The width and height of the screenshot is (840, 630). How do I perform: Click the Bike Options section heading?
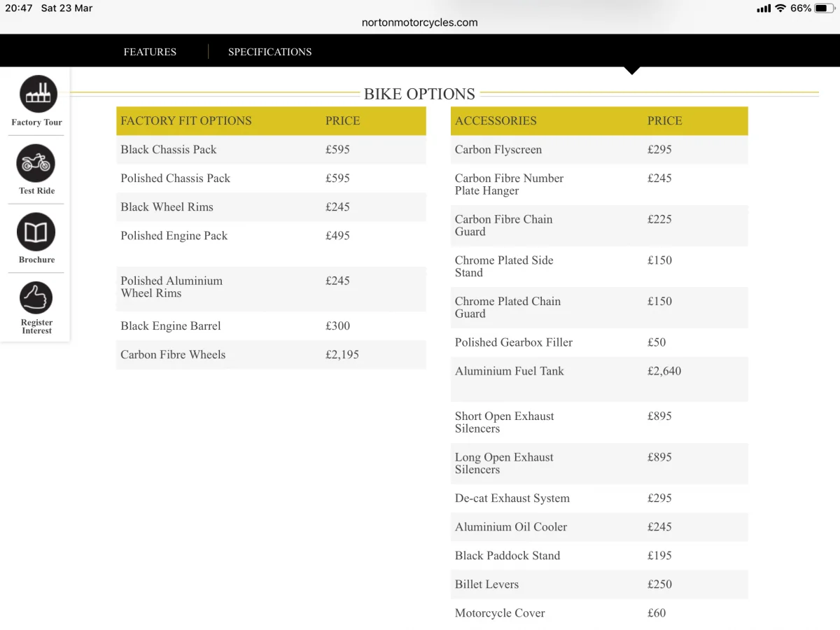tap(419, 94)
